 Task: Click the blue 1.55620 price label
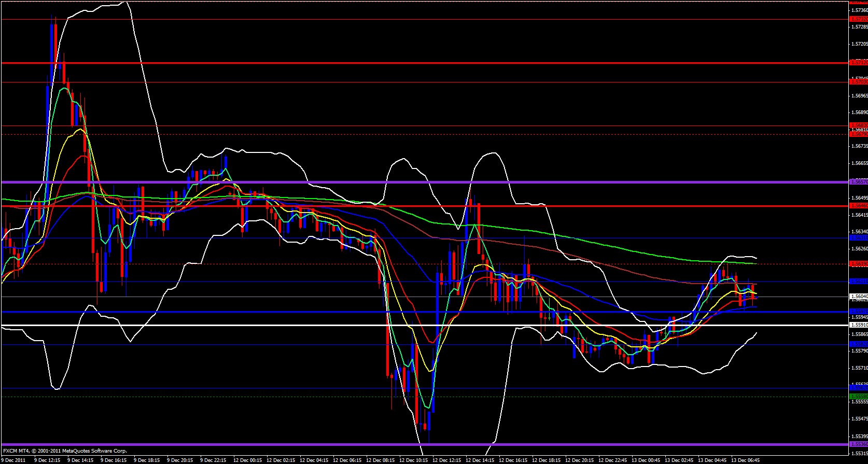point(858,388)
